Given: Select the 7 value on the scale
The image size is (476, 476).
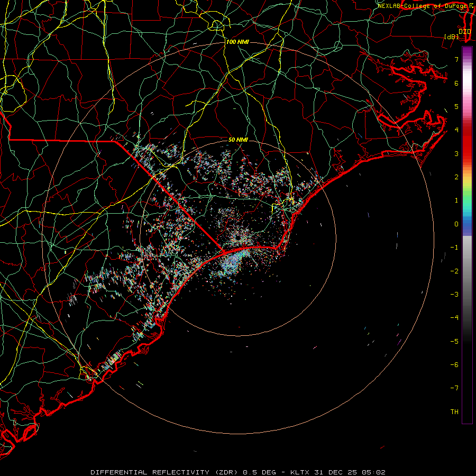Looking at the screenshot, I should pos(456,59).
